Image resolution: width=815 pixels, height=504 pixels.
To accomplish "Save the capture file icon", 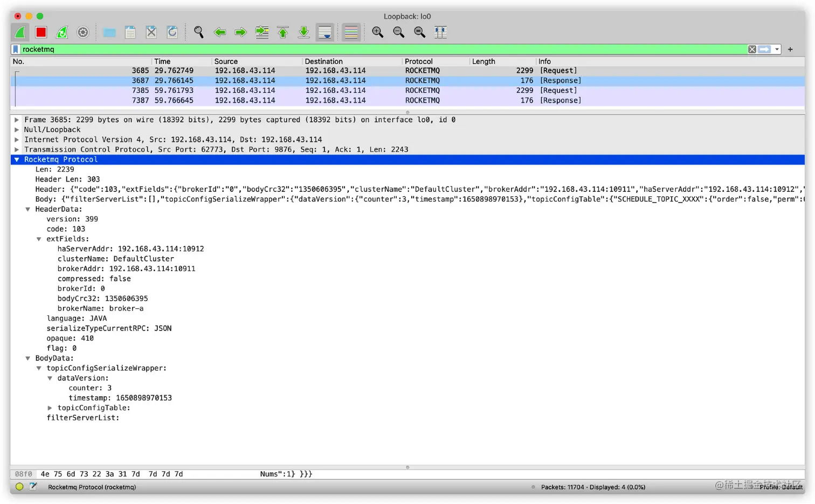I will click(130, 32).
